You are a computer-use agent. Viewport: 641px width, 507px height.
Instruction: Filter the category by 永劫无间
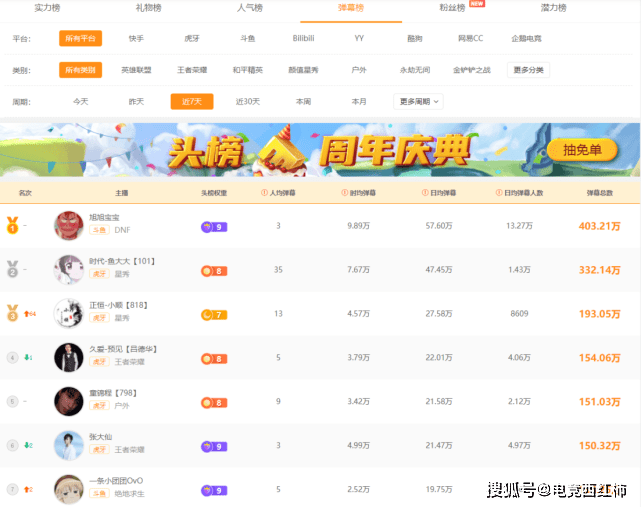(x=415, y=70)
